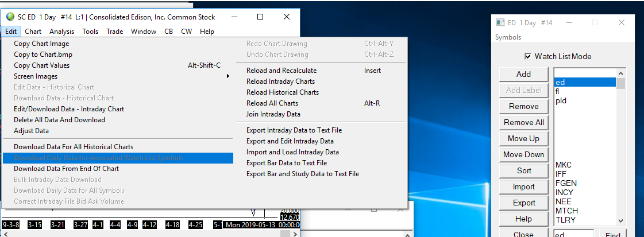
Task: Open the Help menu
Action: (207, 31)
